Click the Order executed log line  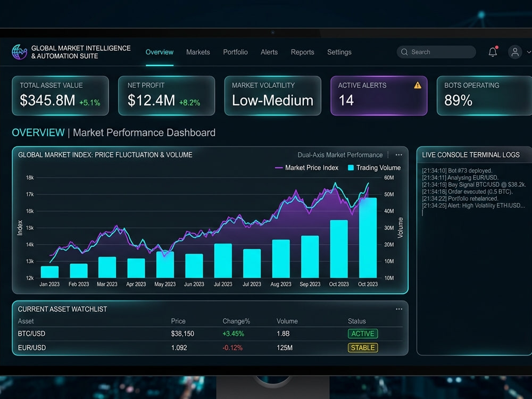[467, 192]
